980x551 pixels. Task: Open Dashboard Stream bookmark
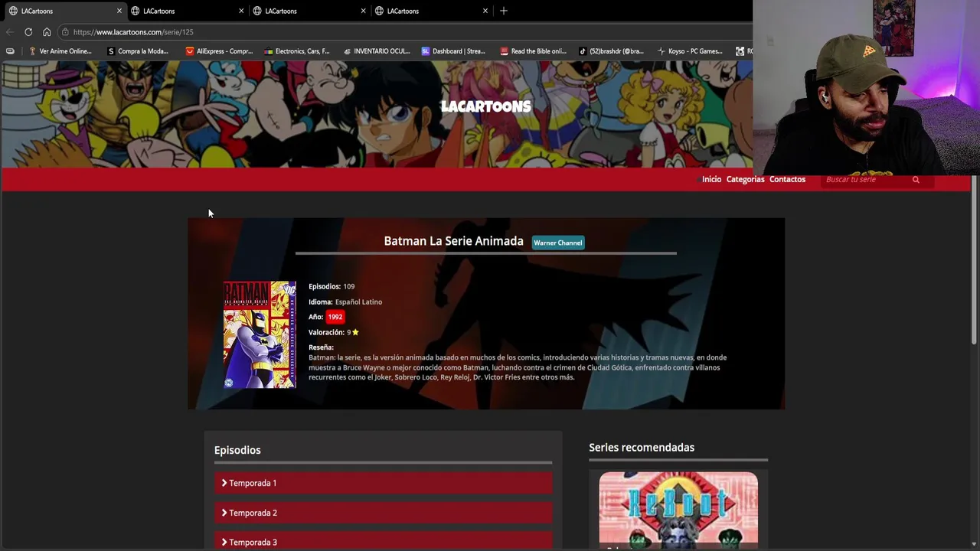453,51
